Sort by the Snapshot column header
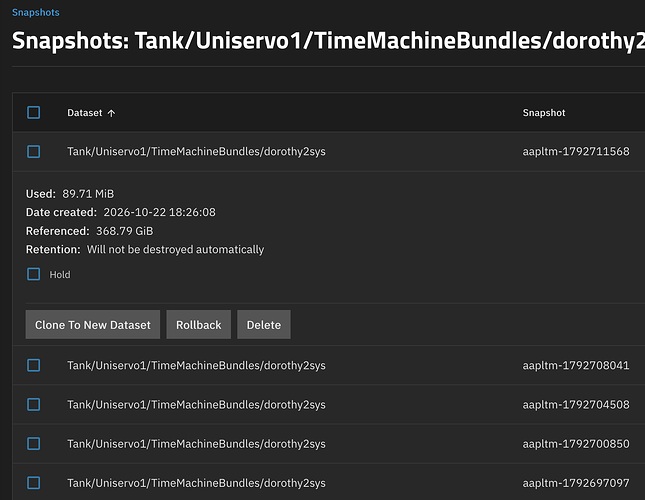 click(544, 113)
